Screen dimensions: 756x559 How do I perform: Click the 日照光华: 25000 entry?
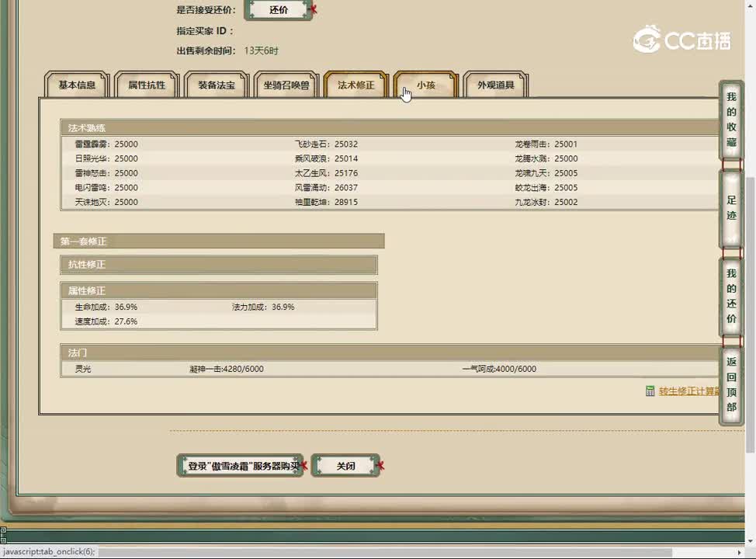[106, 158]
